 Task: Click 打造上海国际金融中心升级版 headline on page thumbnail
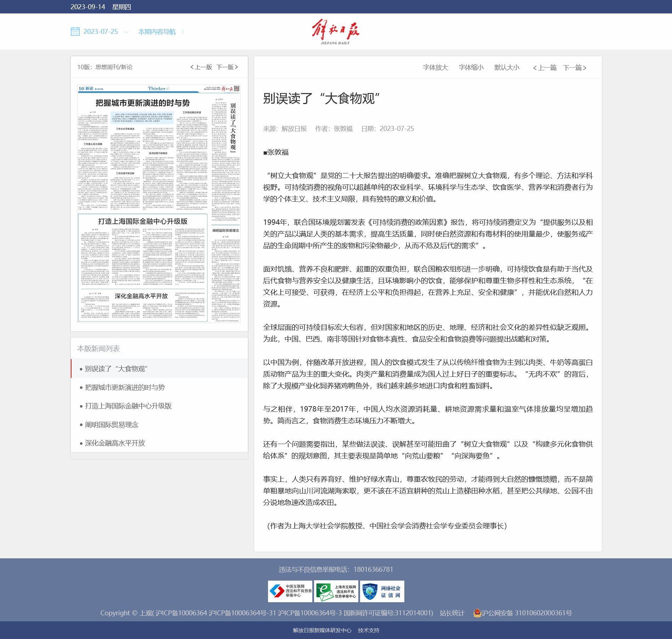pyautogui.click(x=143, y=221)
